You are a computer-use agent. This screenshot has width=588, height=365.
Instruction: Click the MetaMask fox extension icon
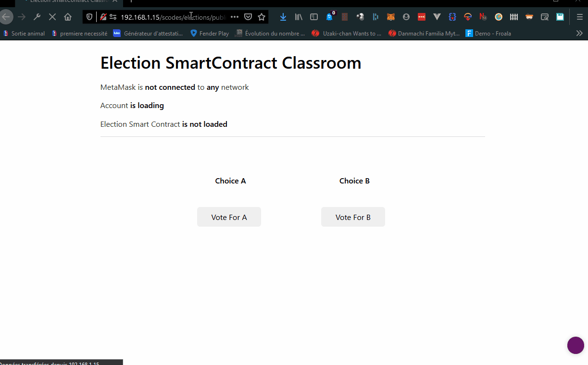[391, 17]
